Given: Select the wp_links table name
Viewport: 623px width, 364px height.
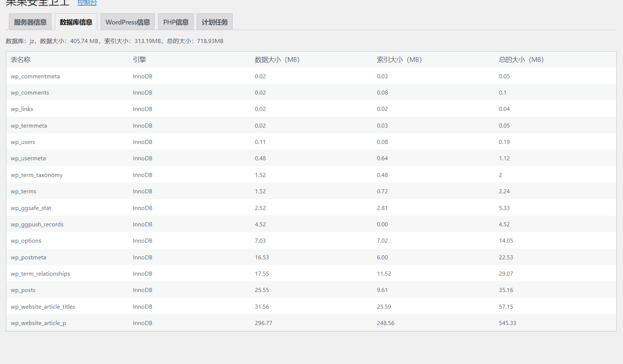Looking at the screenshot, I should pos(22,109).
